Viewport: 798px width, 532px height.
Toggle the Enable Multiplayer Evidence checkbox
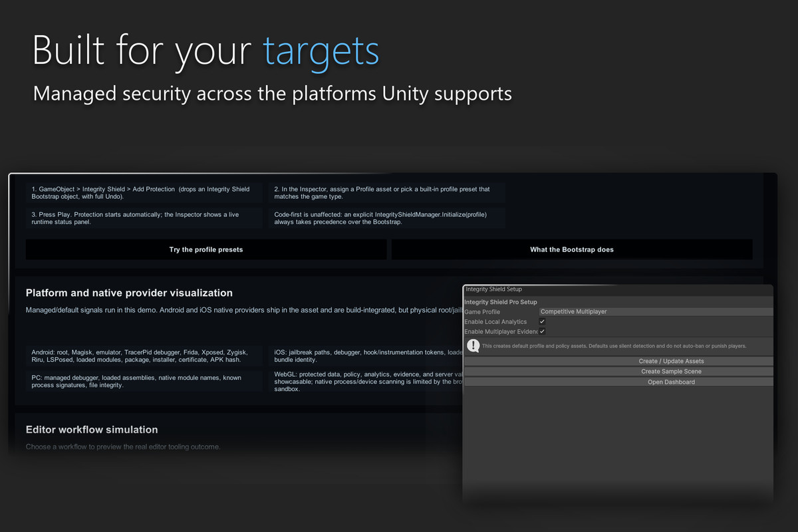(542, 331)
